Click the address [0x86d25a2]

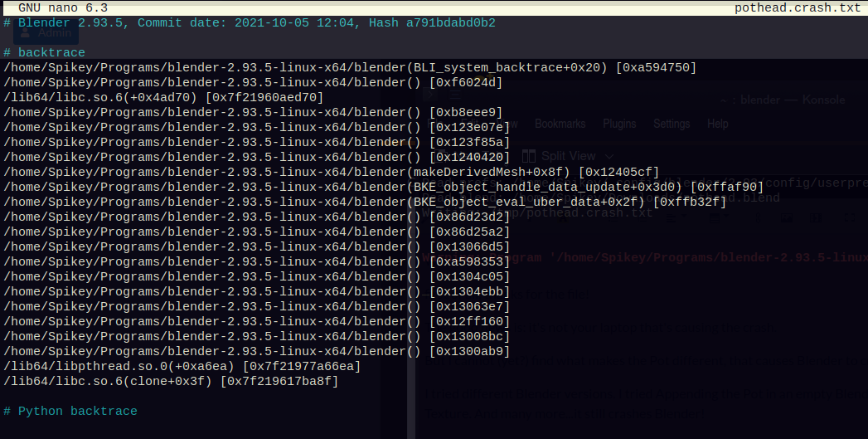click(x=469, y=232)
